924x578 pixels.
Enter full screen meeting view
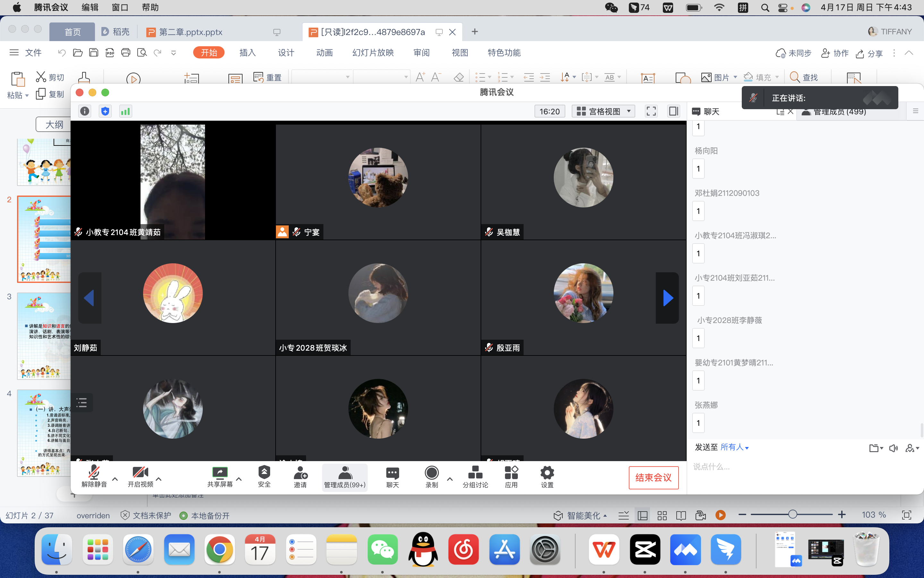point(651,111)
